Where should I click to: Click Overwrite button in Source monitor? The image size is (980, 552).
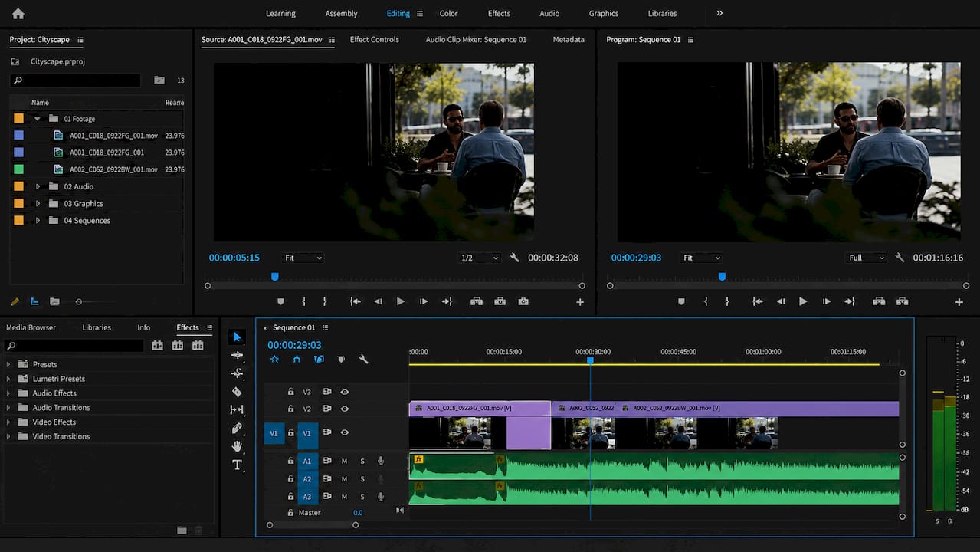[500, 301]
